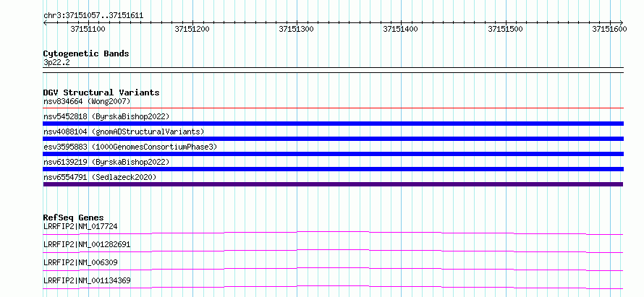The height and width of the screenshot is (297, 644).
Task: Open LRRFIP2|NM_017724 transcript label
Action: click(80, 226)
